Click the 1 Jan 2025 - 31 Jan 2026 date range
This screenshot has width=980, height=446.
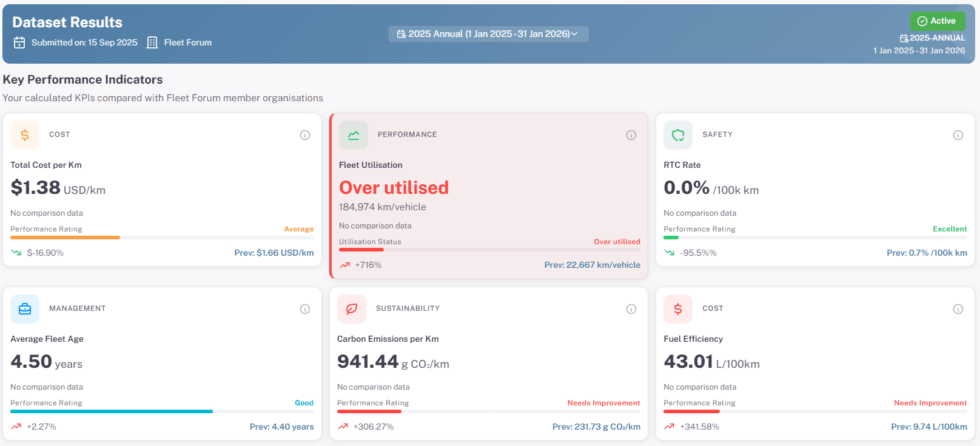(x=919, y=51)
